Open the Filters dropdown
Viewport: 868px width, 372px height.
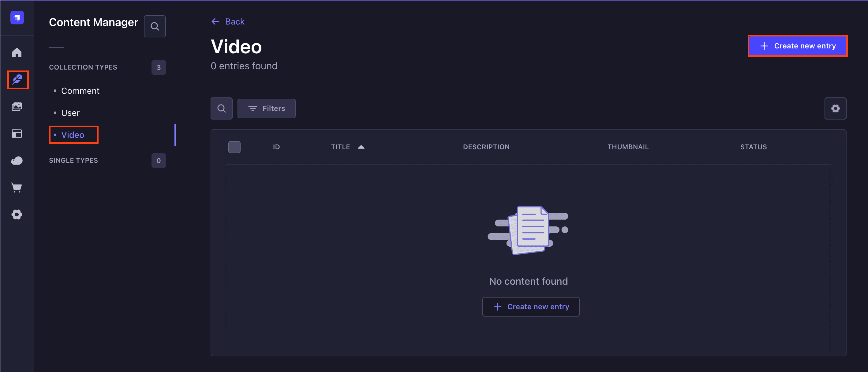click(x=266, y=108)
